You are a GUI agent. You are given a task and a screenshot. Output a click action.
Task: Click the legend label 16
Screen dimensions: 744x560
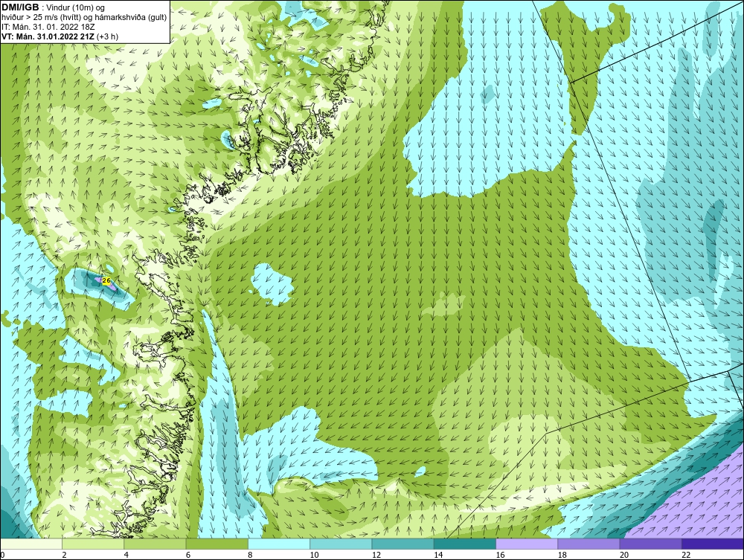500,555
